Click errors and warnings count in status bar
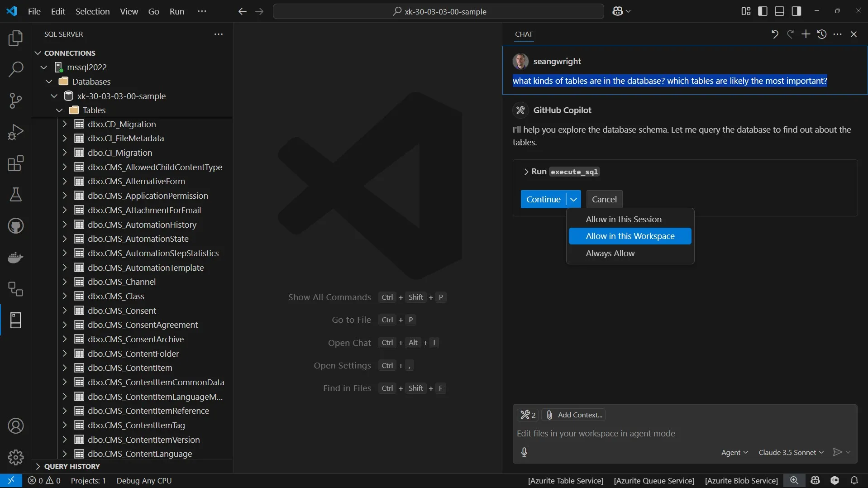 pos(44,481)
